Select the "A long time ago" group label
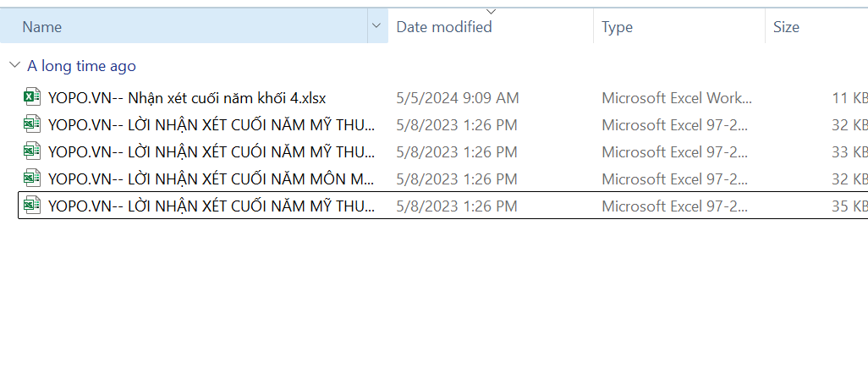The image size is (868, 379). pos(81,66)
